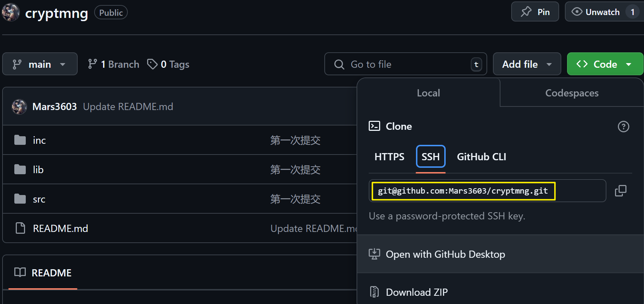Open the main branch dropdown
Screen dimensions: 644x304
40,64
